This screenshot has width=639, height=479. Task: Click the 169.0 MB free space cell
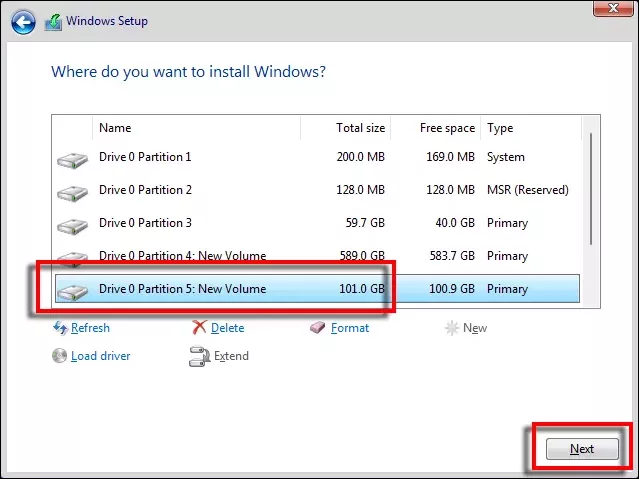tap(450, 157)
